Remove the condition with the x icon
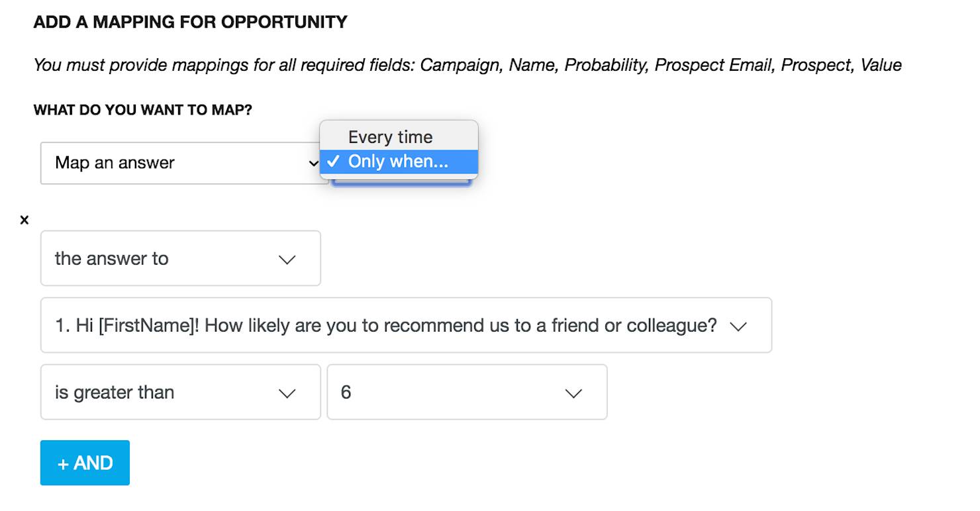The width and height of the screenshot is (980, 511). pyautogui.click(x=24, y=220)
